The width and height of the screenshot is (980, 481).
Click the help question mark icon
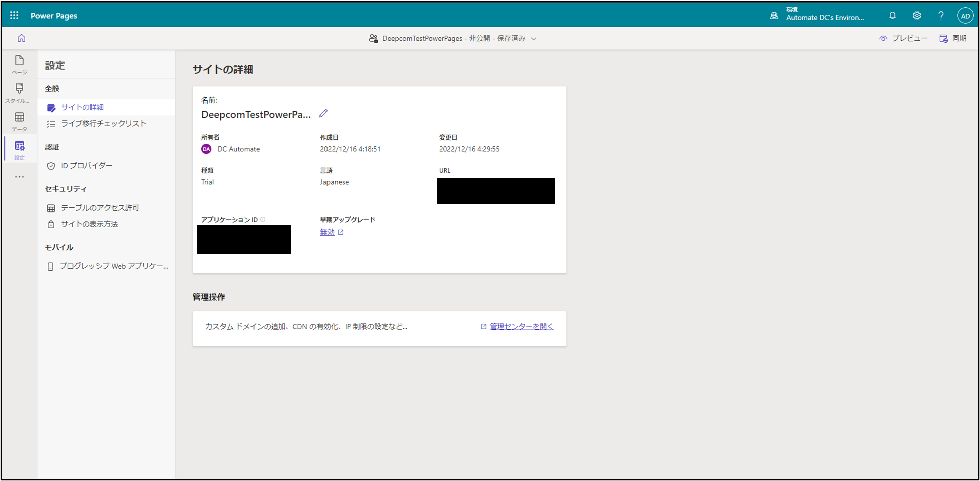(x=941, y=16)
